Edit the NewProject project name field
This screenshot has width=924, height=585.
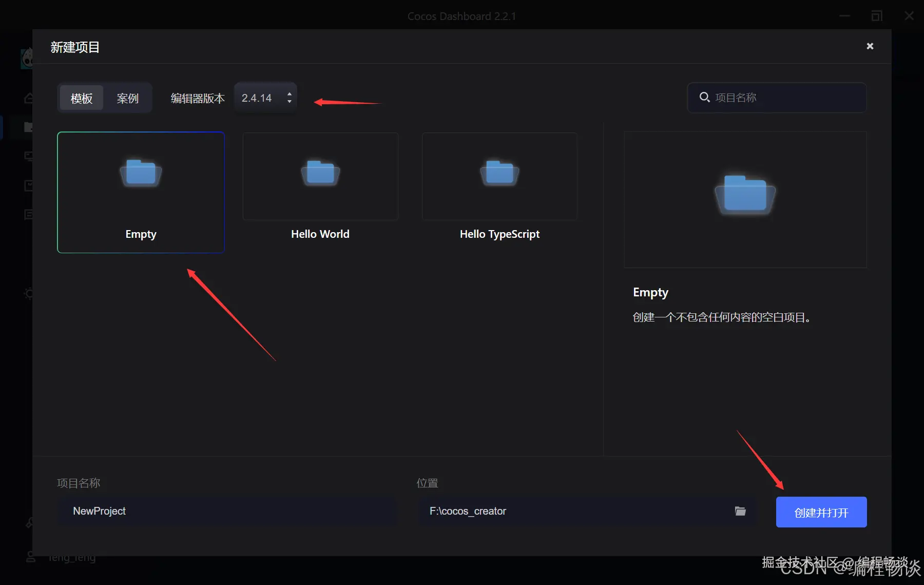tap(227, 511)
